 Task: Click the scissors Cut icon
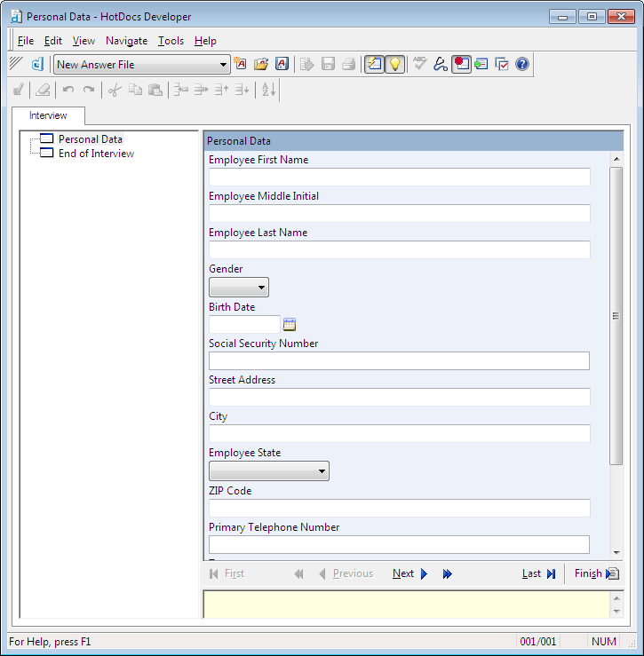[115, 90]
